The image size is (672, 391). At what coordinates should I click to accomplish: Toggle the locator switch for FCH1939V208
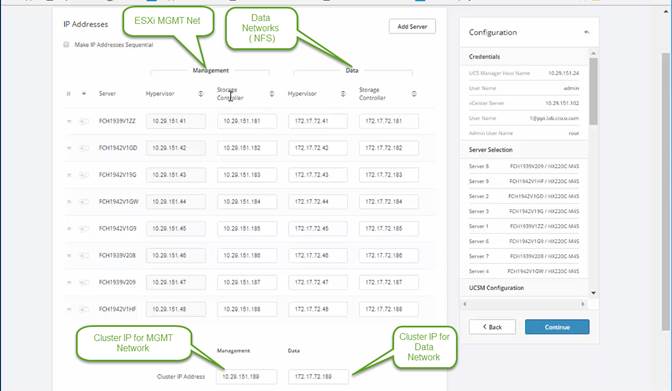pos(84,256)
